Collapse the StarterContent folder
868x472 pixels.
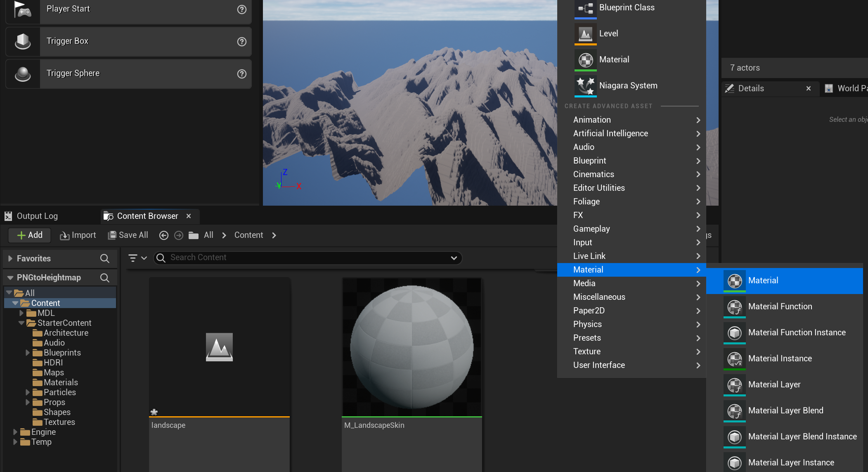click(x=21, y=323)
